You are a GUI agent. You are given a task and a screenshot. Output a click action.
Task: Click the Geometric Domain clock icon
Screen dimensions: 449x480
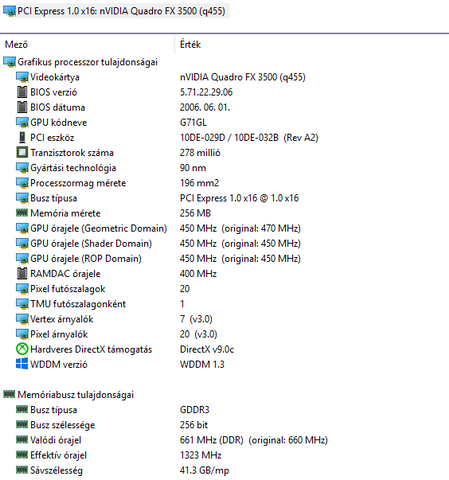point(22,228)
